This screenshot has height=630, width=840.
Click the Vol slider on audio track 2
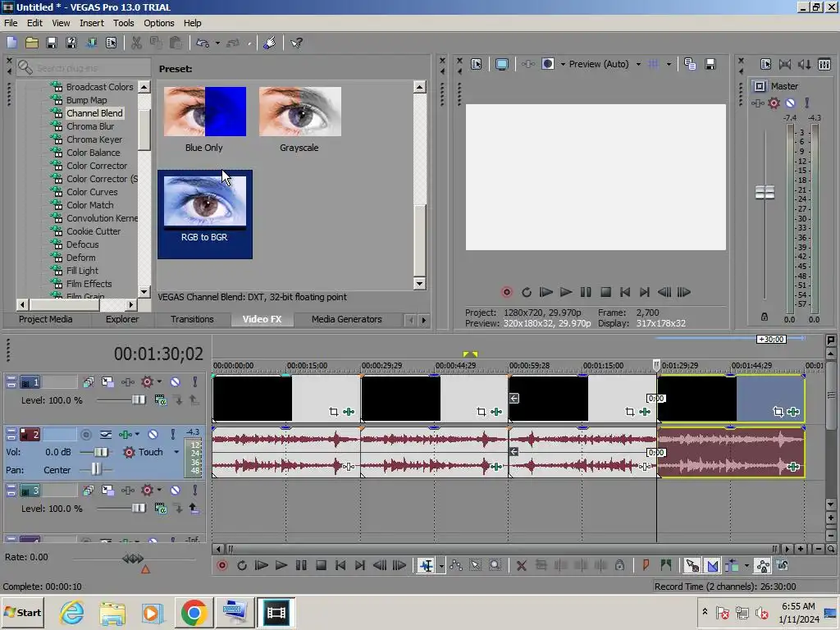point(101,452)
